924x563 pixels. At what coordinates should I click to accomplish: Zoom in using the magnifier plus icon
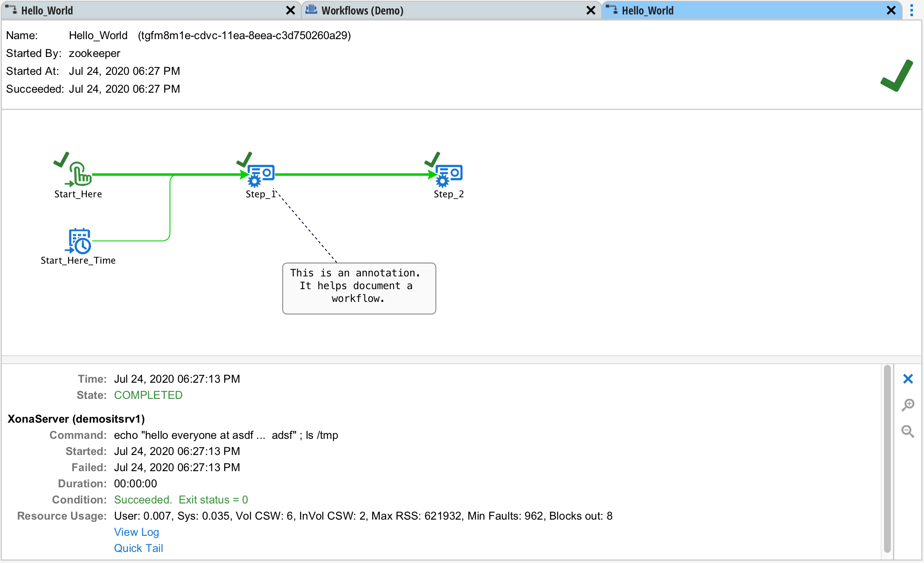[908, 405]
